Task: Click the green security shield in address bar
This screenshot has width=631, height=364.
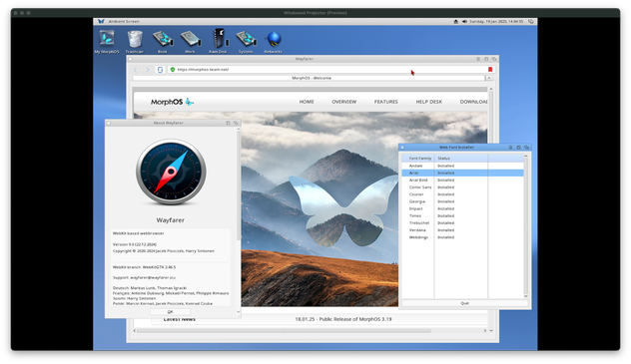Action: coord(173,70)
